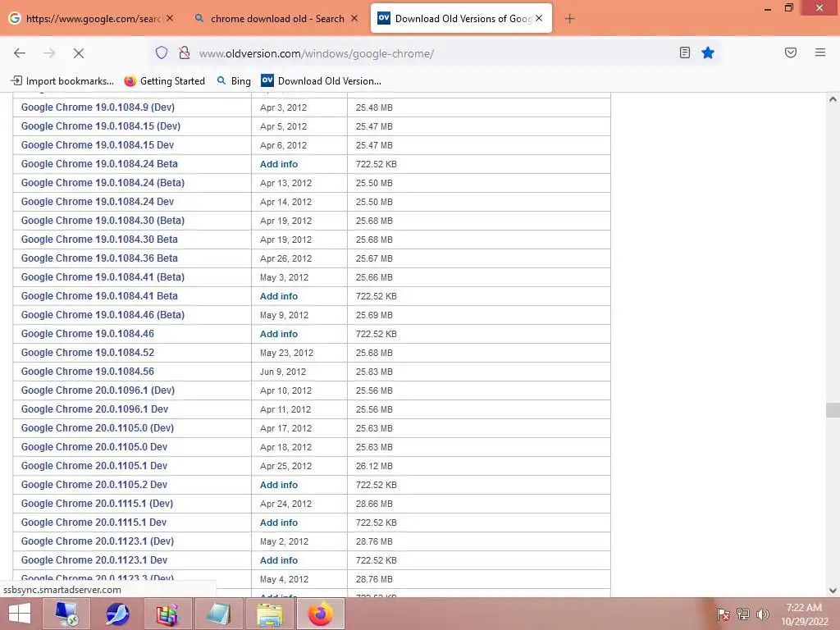
Task: Open Google Chrome 19.0.1084.46 link
Action: [x=87, y=334]
